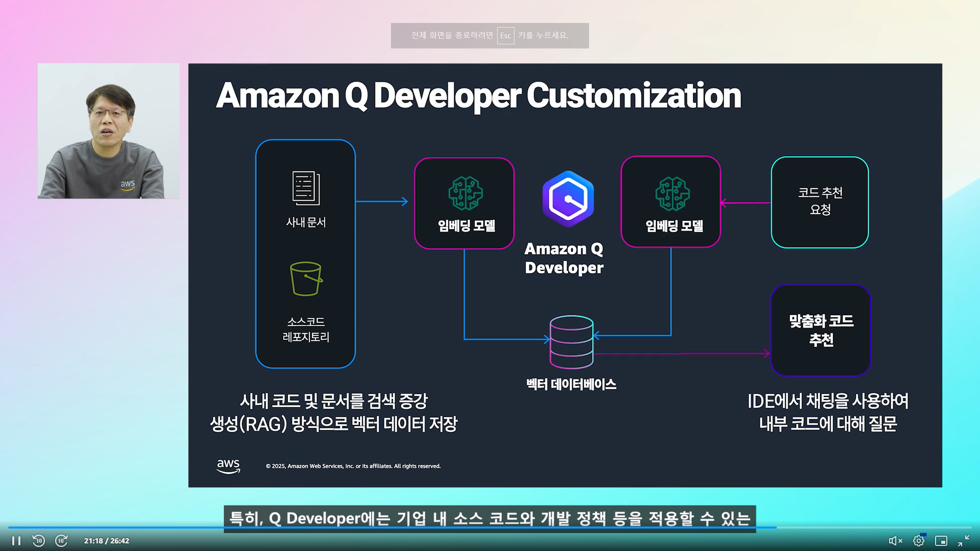Skip forward 10 seconds
980x551 pixels.
click(x=61, y=541)
